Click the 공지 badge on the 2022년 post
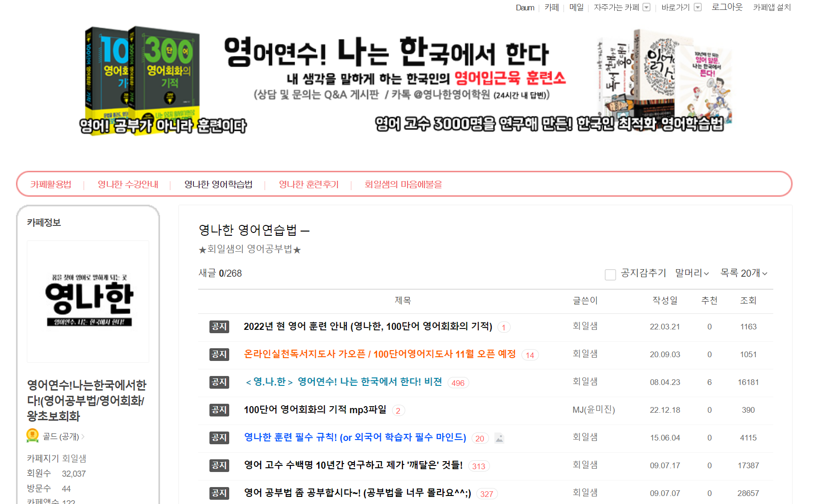818x504 pixels. pyautogui.click(x=219, y=327)
